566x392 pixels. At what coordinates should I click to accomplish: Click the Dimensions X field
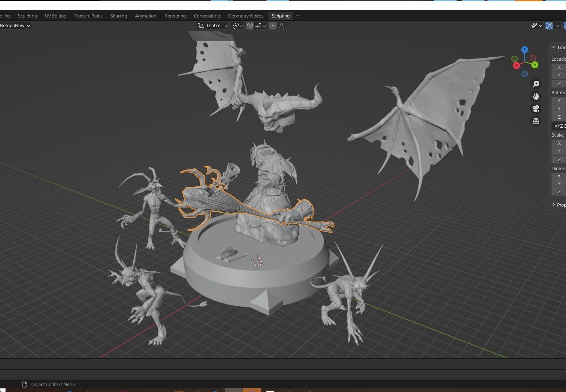(x=559, y=176)
